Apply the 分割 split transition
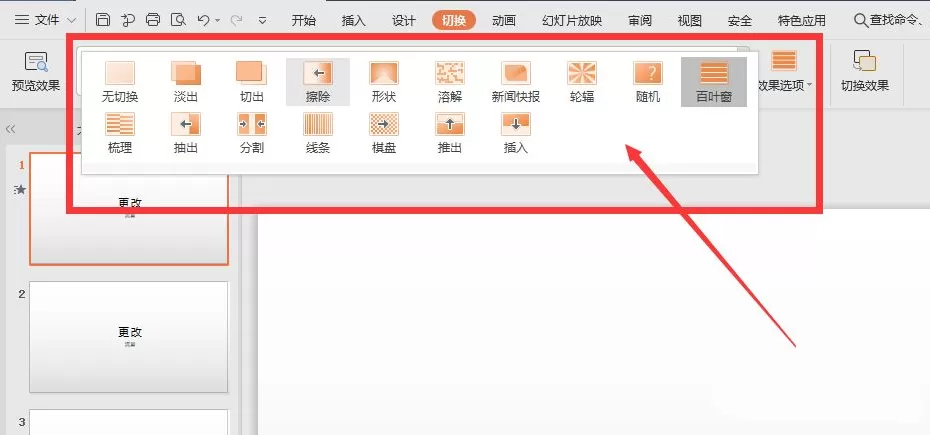Screen dimensions: 930x435 [251, 133]
